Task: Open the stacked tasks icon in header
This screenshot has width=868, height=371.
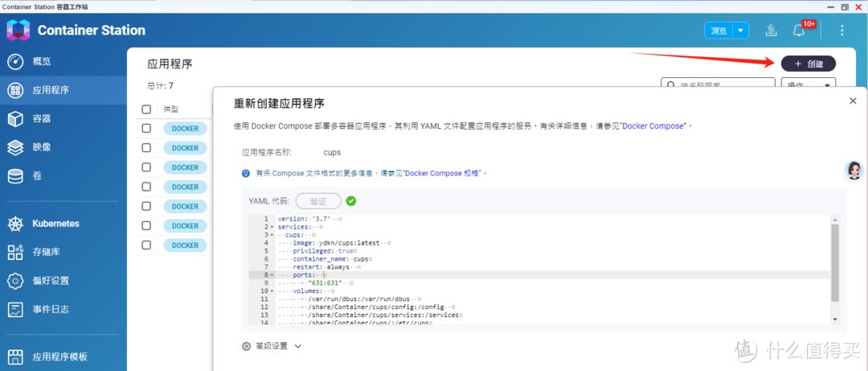Action: 770,31
